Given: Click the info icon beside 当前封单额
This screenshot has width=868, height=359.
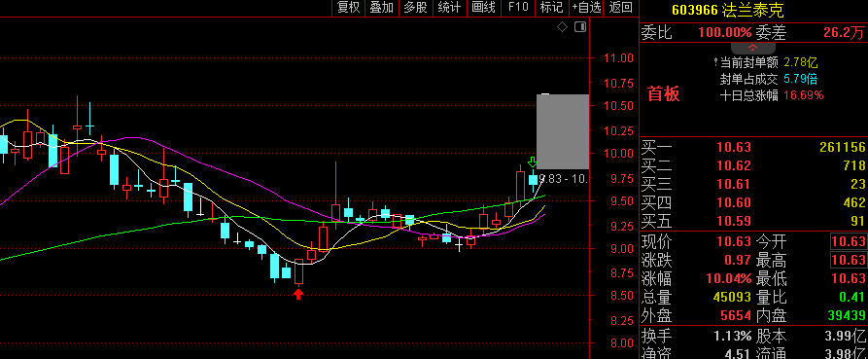Looking at the screenshot, I should click(716, 62).
